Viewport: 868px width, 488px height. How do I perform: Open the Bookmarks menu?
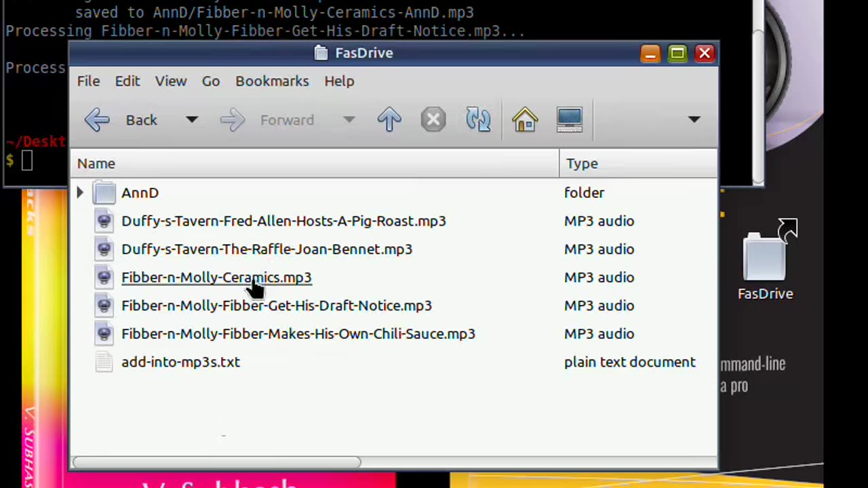click(x=272, y=81)
